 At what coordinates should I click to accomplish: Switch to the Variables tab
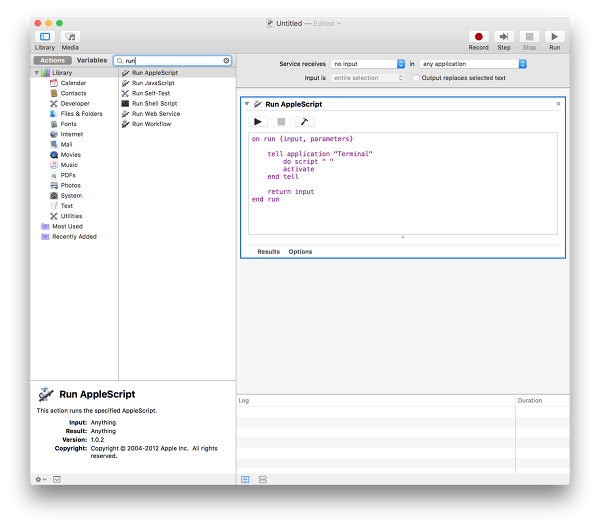coord(92,60)
